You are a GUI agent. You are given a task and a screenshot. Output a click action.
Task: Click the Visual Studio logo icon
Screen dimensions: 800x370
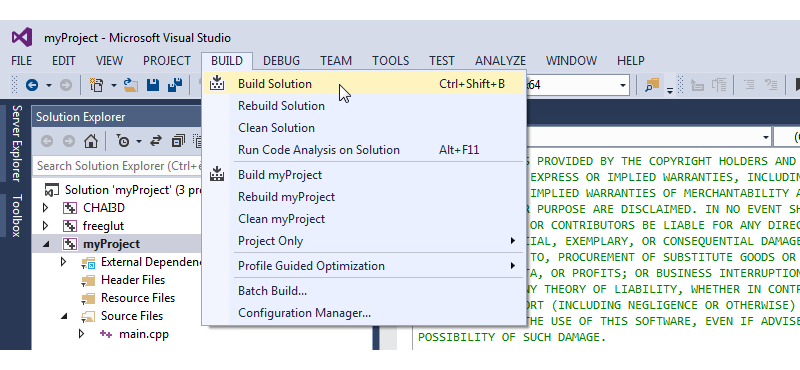coord(22,37)
